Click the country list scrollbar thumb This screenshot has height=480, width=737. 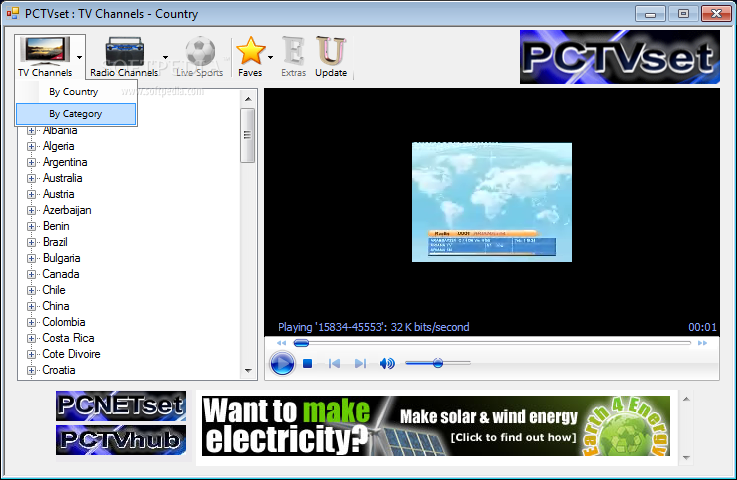click(248, 135)
